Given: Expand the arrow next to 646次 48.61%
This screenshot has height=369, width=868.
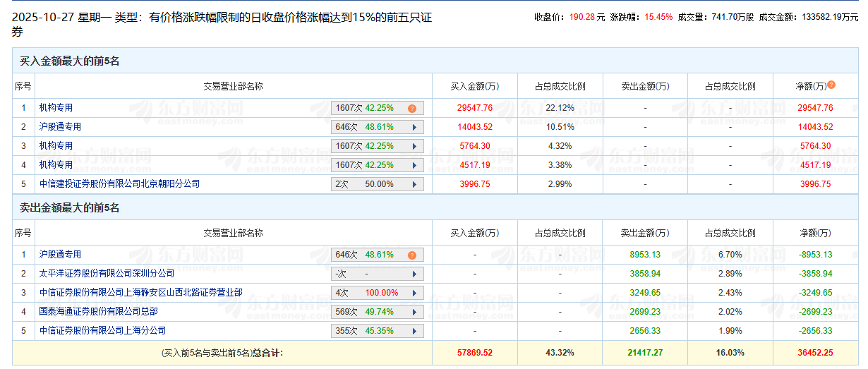Looking at the screenshot, I should tap(414, 128).
